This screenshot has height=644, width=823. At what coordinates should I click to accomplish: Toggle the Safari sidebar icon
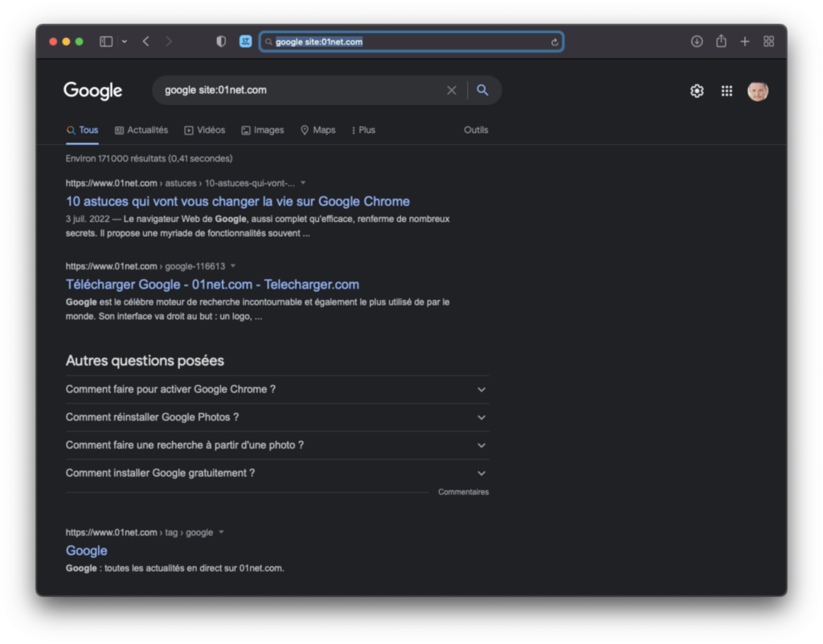[x=106, y=42]
